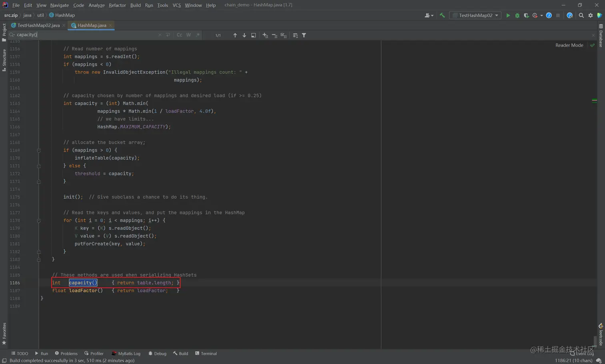Open the Terminal tool window
This screenshot has height=364, width=605.
[206, 354]
